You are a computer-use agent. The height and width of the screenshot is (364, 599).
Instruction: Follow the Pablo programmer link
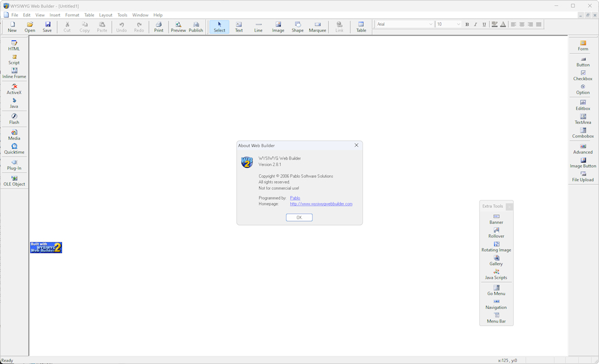click(x=295, y=198)
